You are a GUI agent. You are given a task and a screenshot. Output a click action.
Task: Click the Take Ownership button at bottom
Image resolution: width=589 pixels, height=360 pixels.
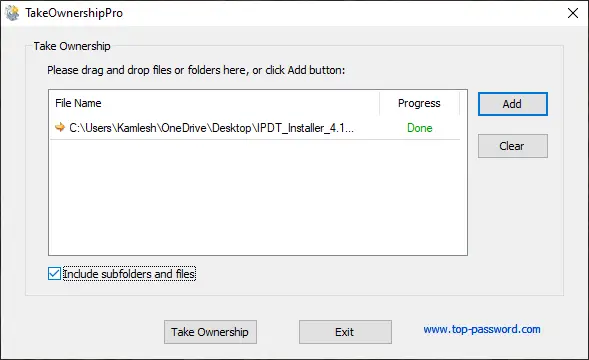210,332
